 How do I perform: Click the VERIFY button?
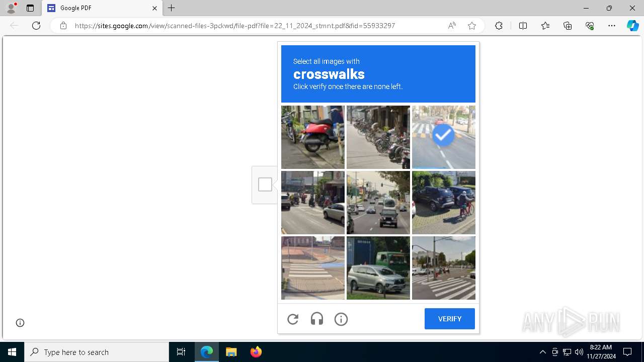450,319
